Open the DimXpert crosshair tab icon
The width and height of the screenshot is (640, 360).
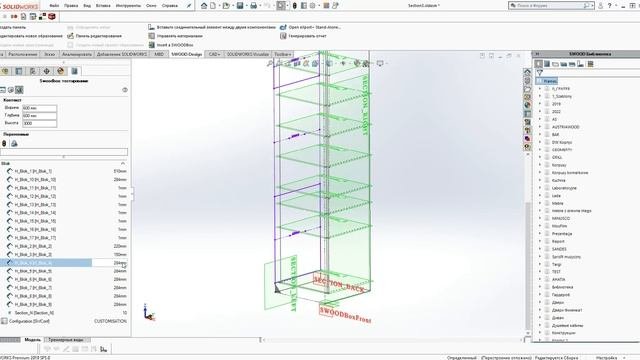coord(47,71)
